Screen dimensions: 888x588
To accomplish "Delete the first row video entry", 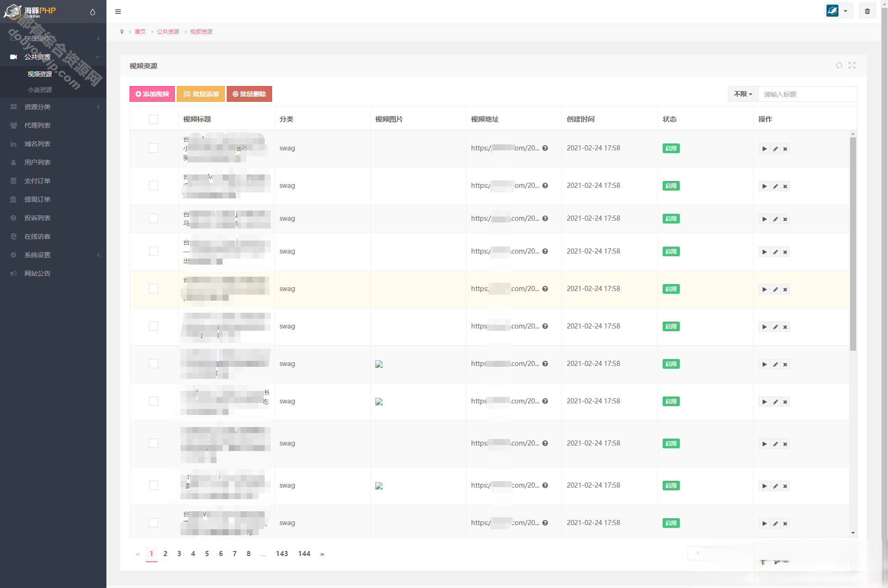I will 785,149.
